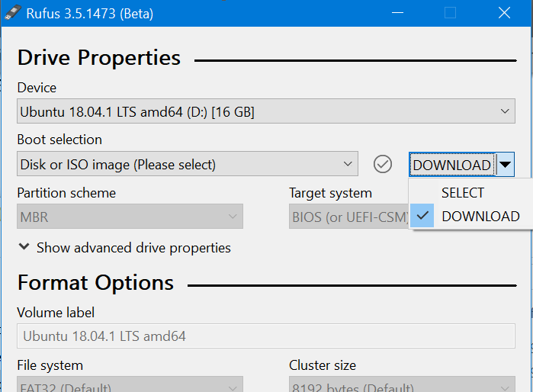Click the Volume label input field
The image size is (533, 392).
coord(266,336)
